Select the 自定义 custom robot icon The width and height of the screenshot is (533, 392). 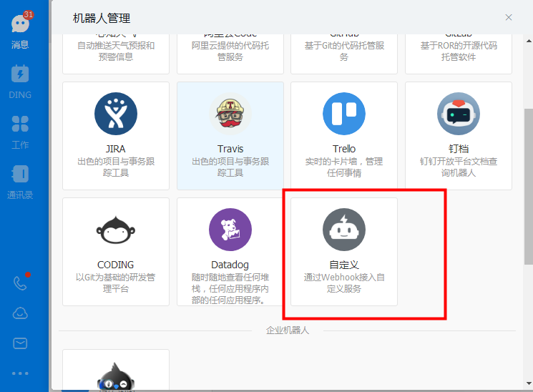(x=344, y=230)
